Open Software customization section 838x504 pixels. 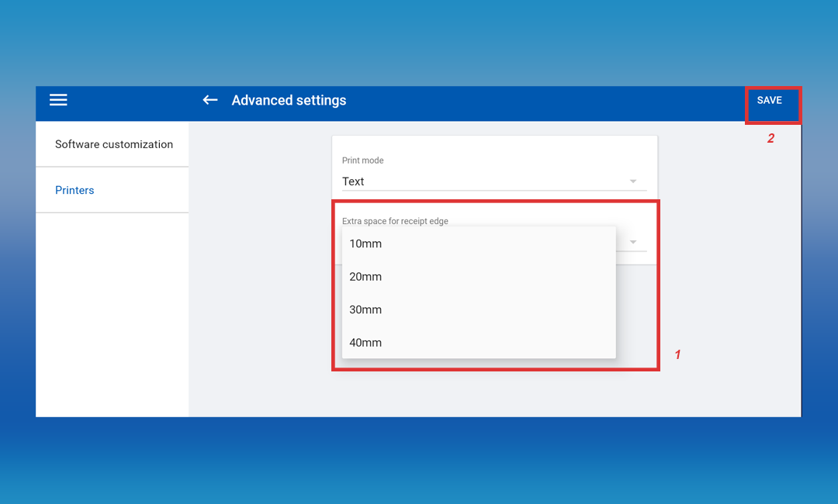coord(113,144)
